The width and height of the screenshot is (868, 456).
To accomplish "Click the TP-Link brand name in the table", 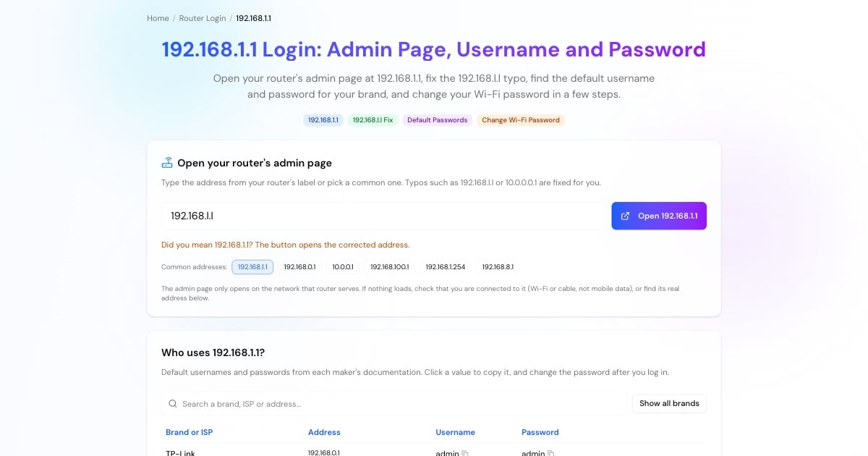I will (180, 453).
